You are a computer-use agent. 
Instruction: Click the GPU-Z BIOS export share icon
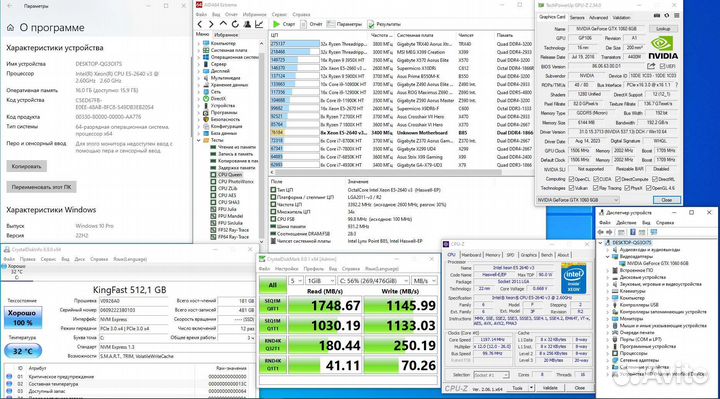point(651,66)
